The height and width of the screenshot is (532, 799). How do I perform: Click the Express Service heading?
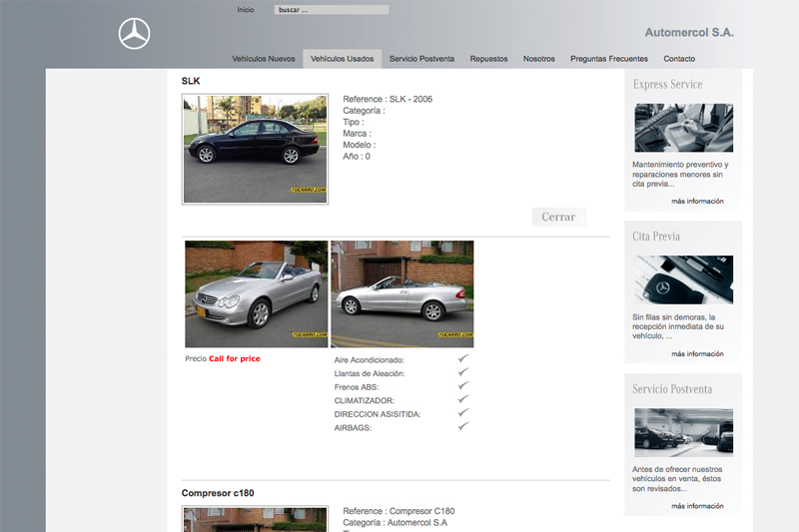(x=667, y=84)
